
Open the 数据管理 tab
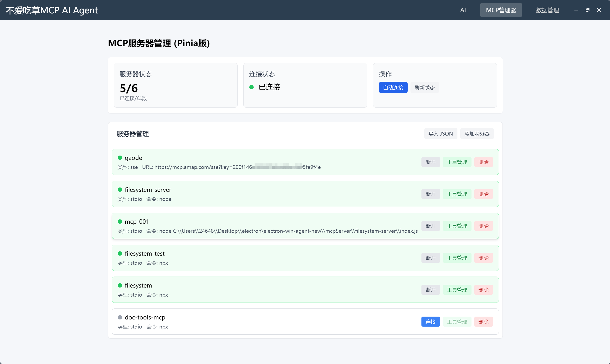pos(547,10)
